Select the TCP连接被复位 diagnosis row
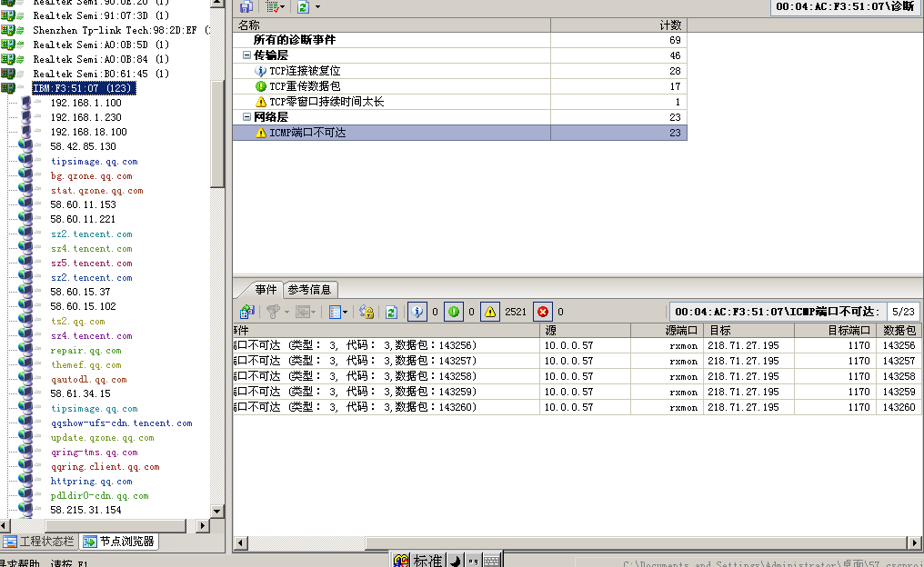The width and height of the screenshot is (924, 567). (459, 71)
